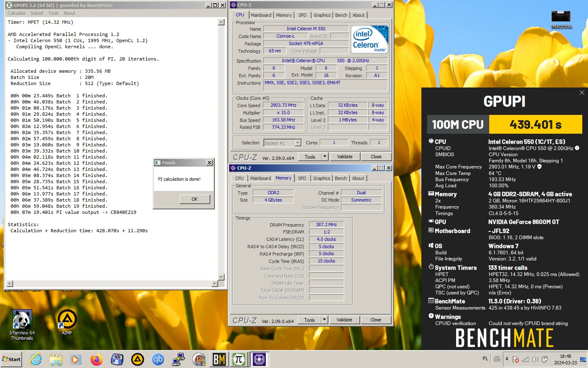The height and width of the screenshot is (368, 588).
Task: Open Action Center flag tray icon
Action: (516, 359)
